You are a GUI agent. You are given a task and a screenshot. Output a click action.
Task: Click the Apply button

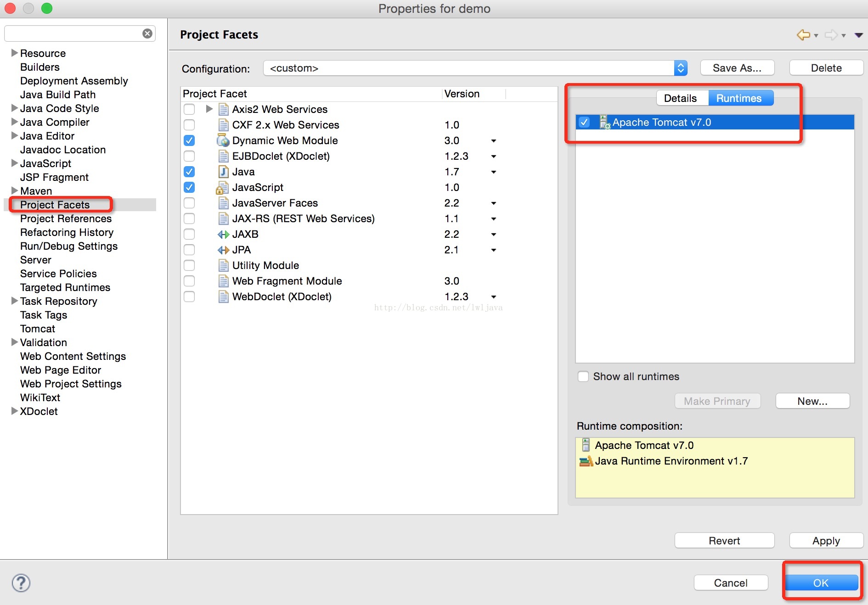[826, 541]
